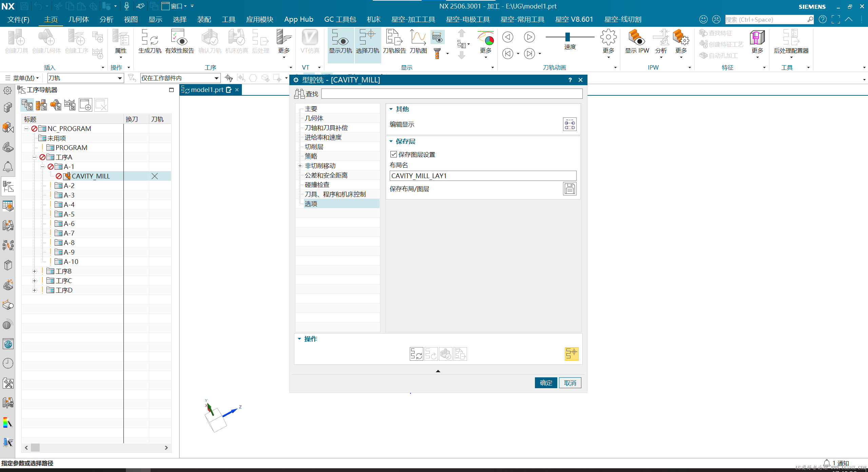868x472 pixels.
Task: Open the sidebar settings gear icon
Action: click(7, 90)
